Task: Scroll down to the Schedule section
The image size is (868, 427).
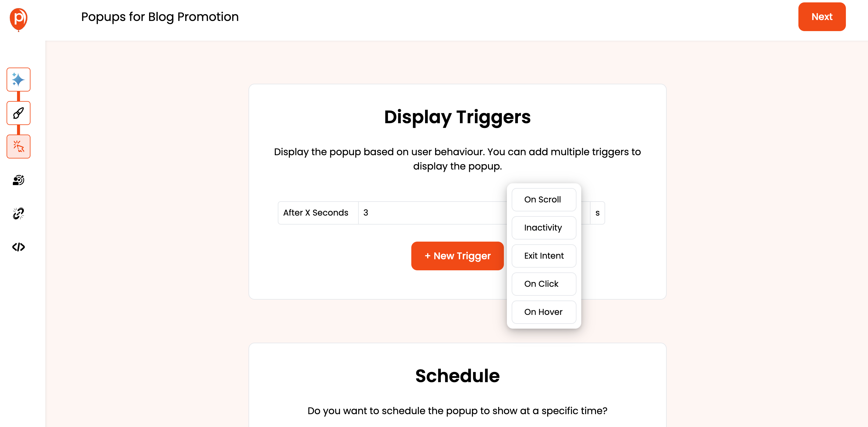Action: [x=458, y=376]
